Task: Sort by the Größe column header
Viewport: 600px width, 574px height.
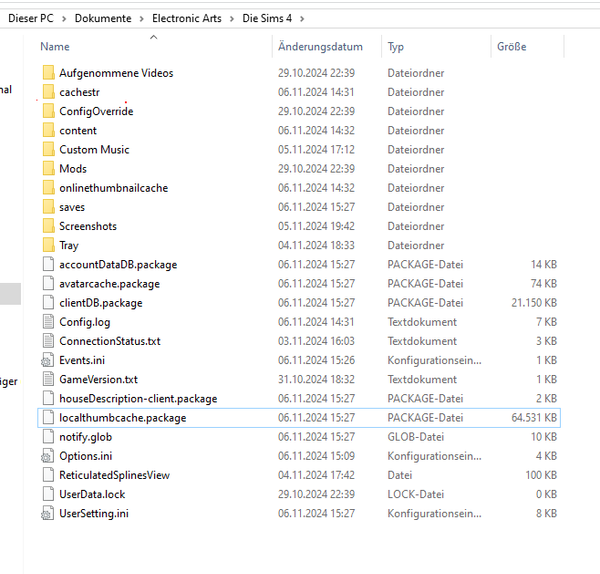Action: pos(512,47)
